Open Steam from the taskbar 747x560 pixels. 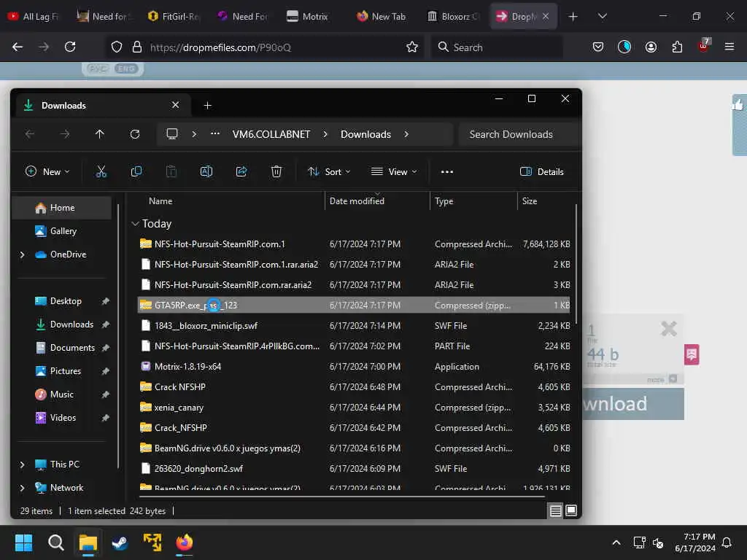pos(120,542)
